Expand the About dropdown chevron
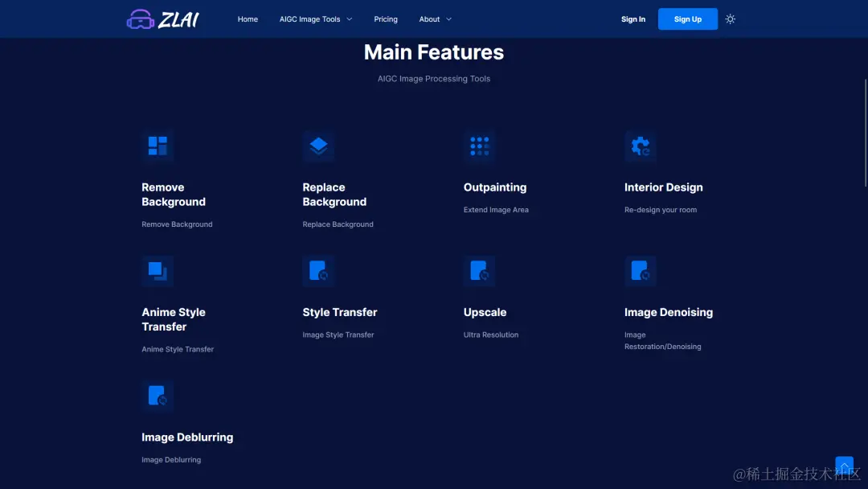 (x=449, y=19)
